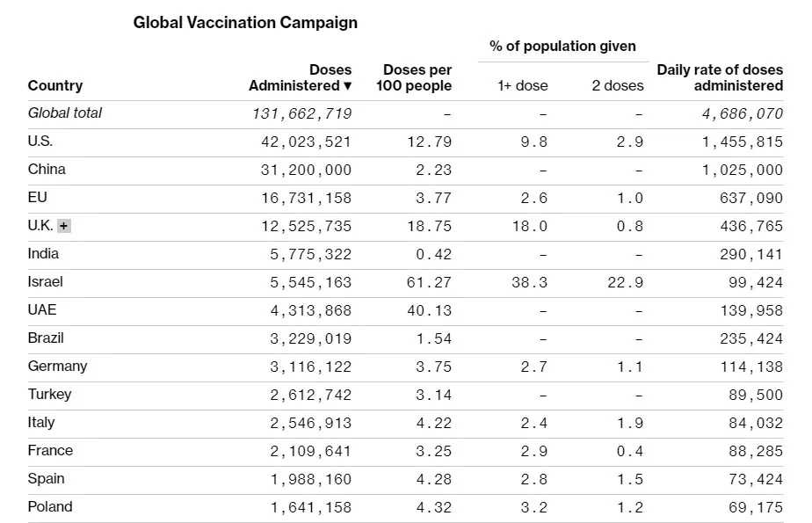Select Poland row label
The width and height of the screenshot is (812, 523).
(x=50, y=506)
